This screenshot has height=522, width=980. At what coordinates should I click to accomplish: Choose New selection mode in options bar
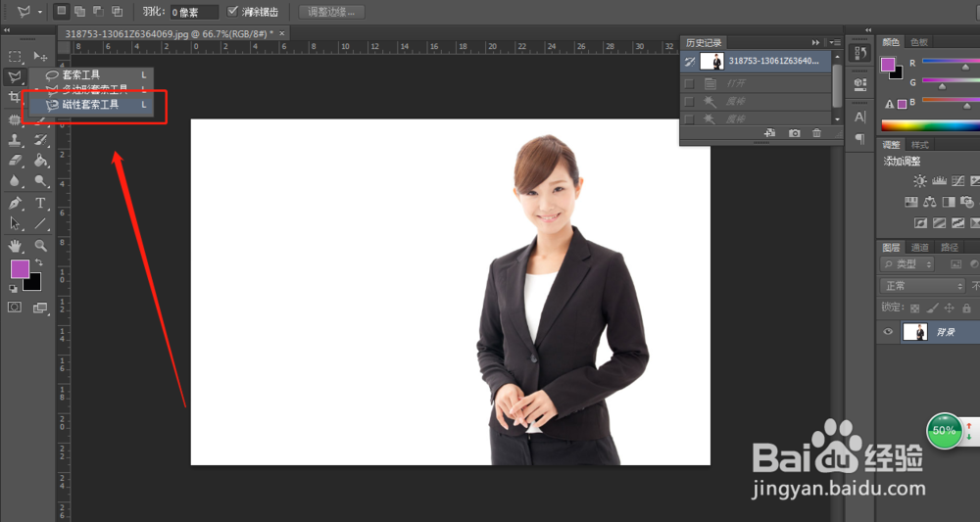61,11
